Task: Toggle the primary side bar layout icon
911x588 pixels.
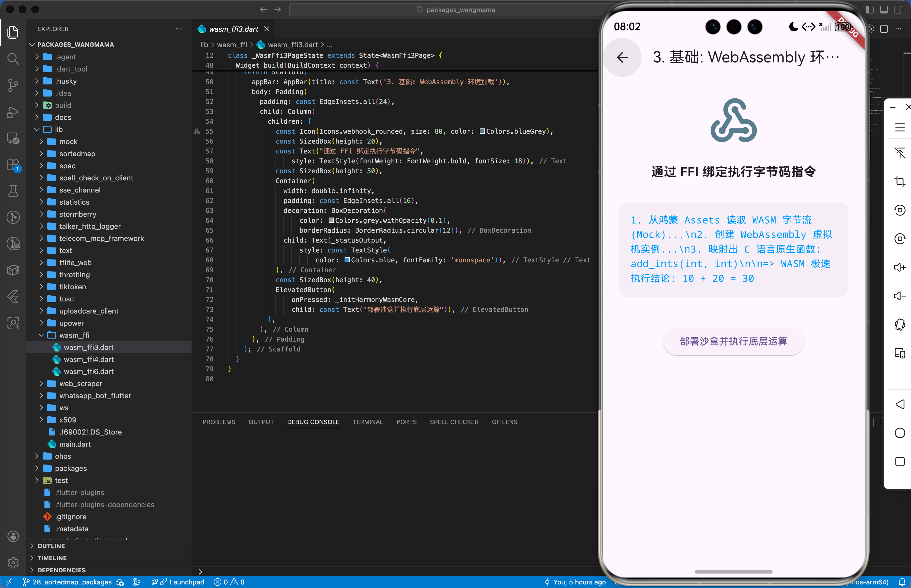Action: tap(870, 10)
